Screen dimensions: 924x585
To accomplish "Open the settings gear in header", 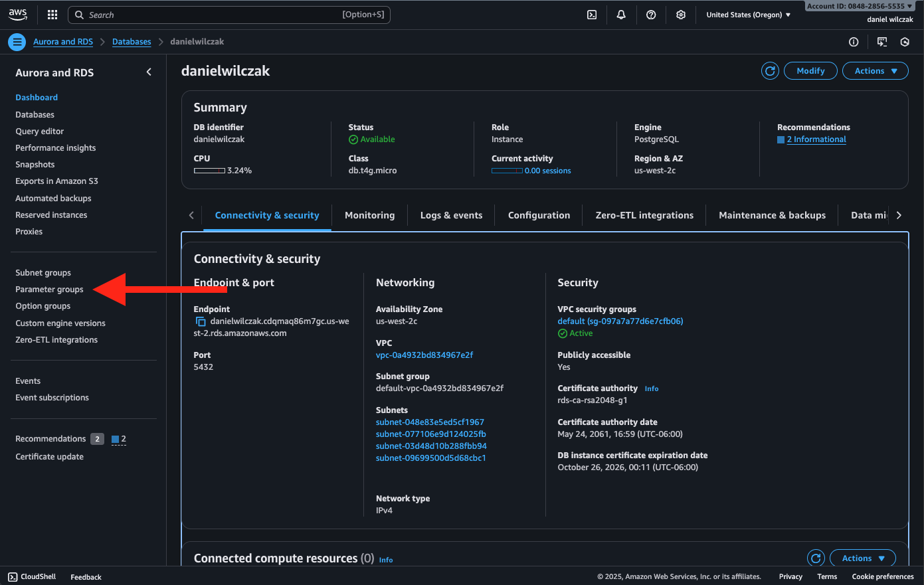I will [x=681, y=15].
